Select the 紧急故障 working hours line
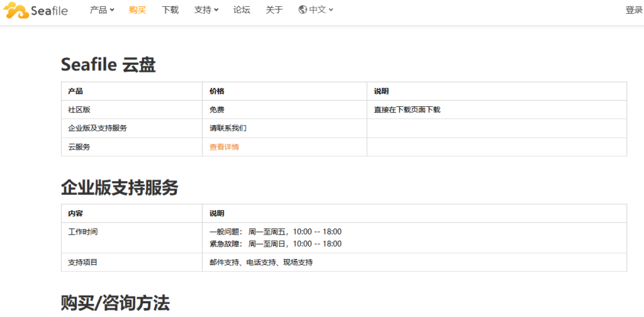Viewport: 644px width, 317px height. pos(275,244)
